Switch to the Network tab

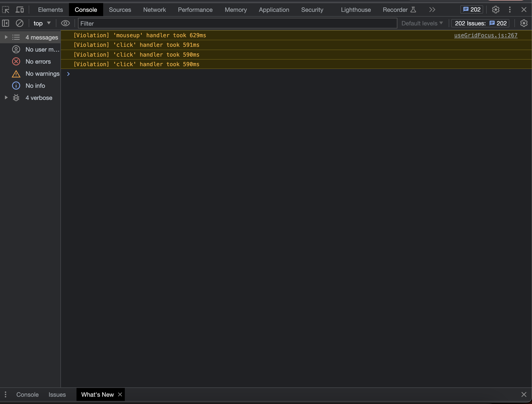pyautogui.click(x=154, y=10)
